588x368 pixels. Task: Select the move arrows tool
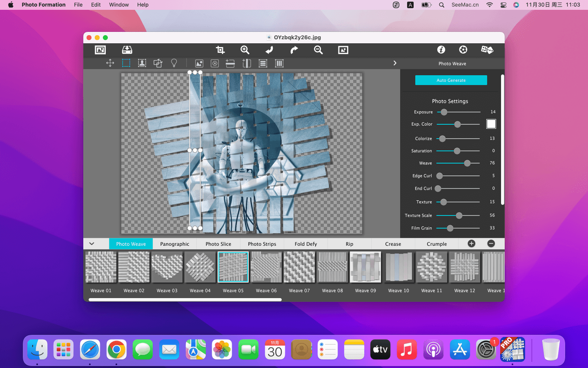[110, 63]
